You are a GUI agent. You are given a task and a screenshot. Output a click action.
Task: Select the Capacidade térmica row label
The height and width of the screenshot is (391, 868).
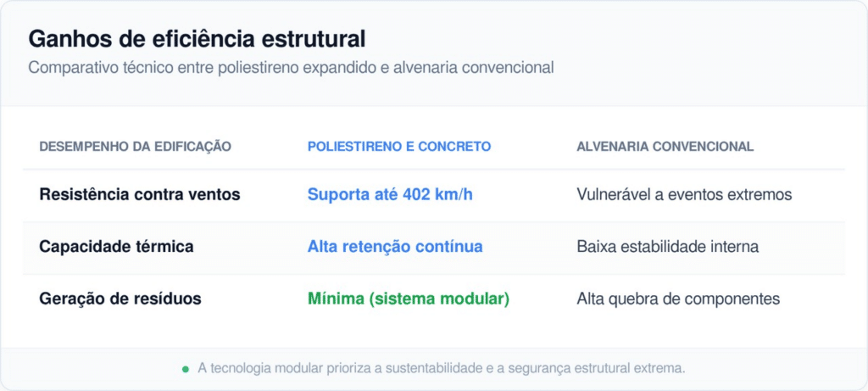(x=116, y=247)
